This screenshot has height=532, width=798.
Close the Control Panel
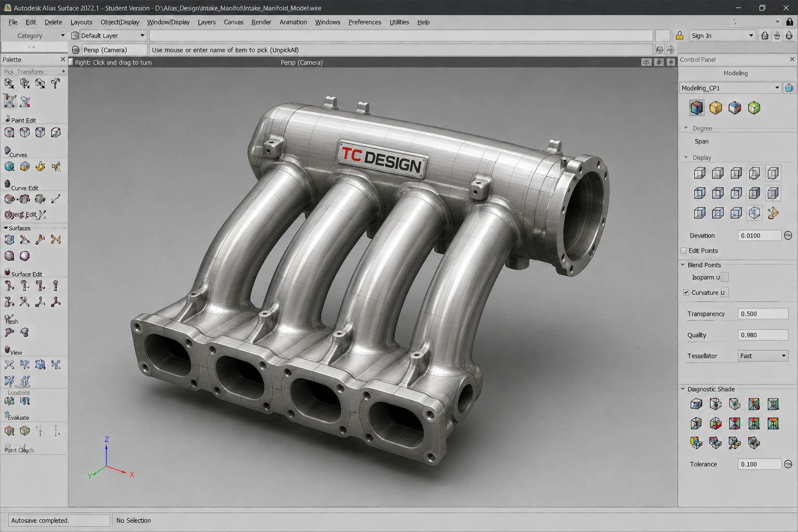coord(792,59)
